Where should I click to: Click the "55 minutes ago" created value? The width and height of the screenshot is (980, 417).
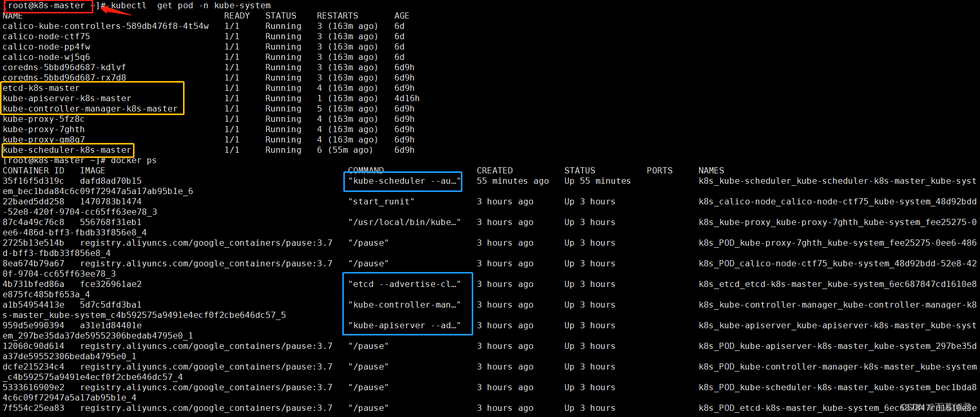(x=513, y=181)
